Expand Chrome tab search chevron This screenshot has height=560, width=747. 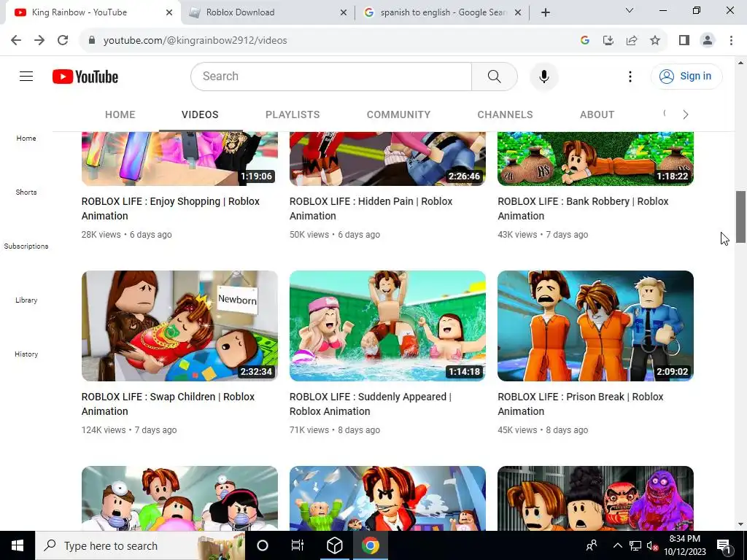[630, 10]
